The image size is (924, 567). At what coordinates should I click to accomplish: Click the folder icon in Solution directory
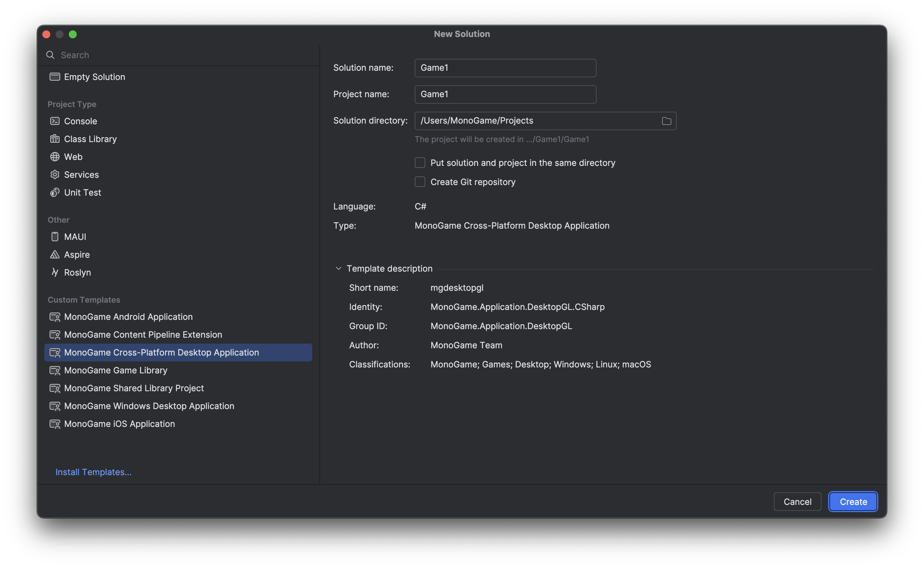tap(667, 120)
